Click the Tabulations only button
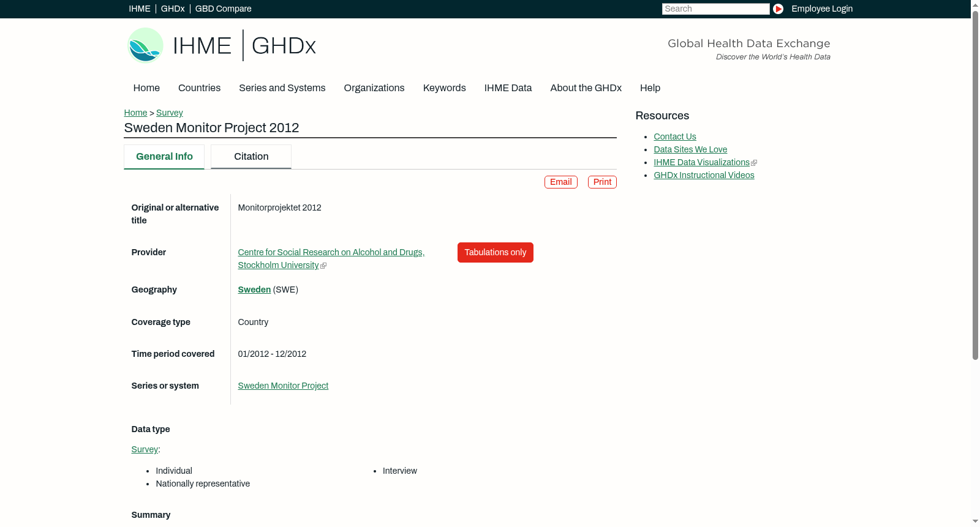Screen dimensions: 980x527 point(496,252)
